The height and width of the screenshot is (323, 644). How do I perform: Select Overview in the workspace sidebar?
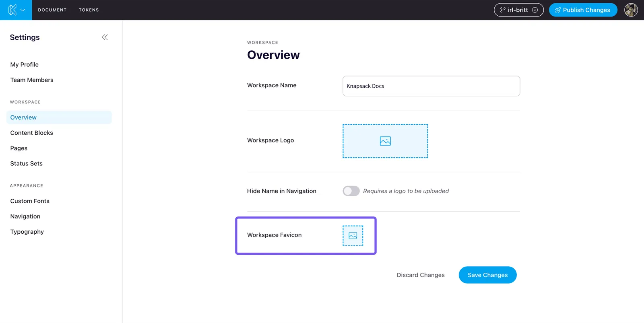pyautogui.click(x=59, y=117)
